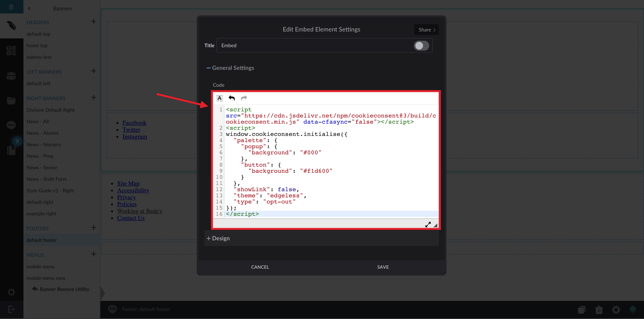Save the embed element settings
Viewport: 644px width, 319px height.
(383, 267)
